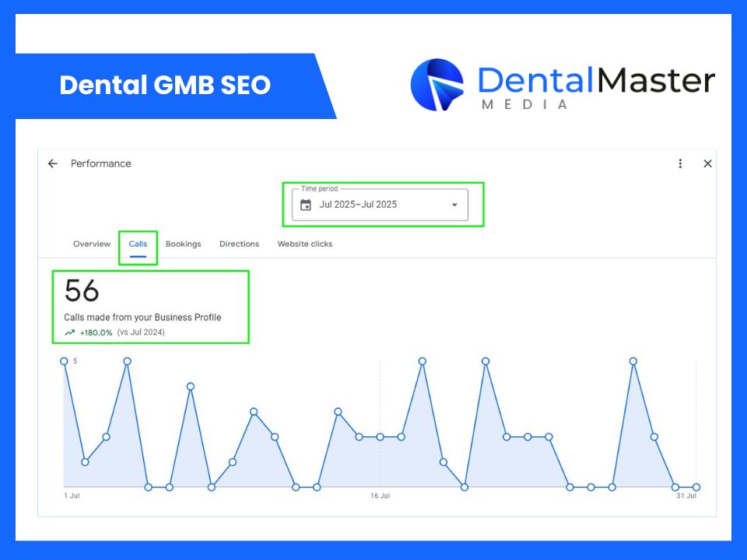Viewport: 747px width, 560px height.
Task: Click the '31 Jul' axis label
Action: pos(686,495)
